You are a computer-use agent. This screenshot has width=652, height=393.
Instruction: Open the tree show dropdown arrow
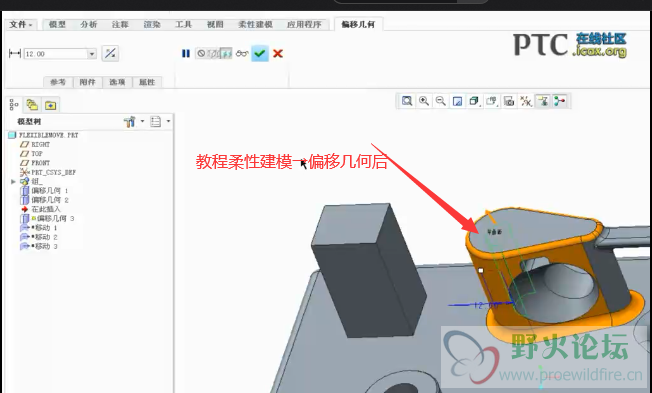168,121
